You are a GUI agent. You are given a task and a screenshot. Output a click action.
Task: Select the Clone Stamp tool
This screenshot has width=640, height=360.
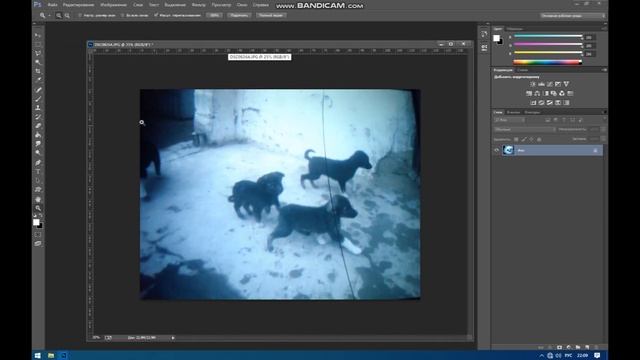tap(38, 108)
